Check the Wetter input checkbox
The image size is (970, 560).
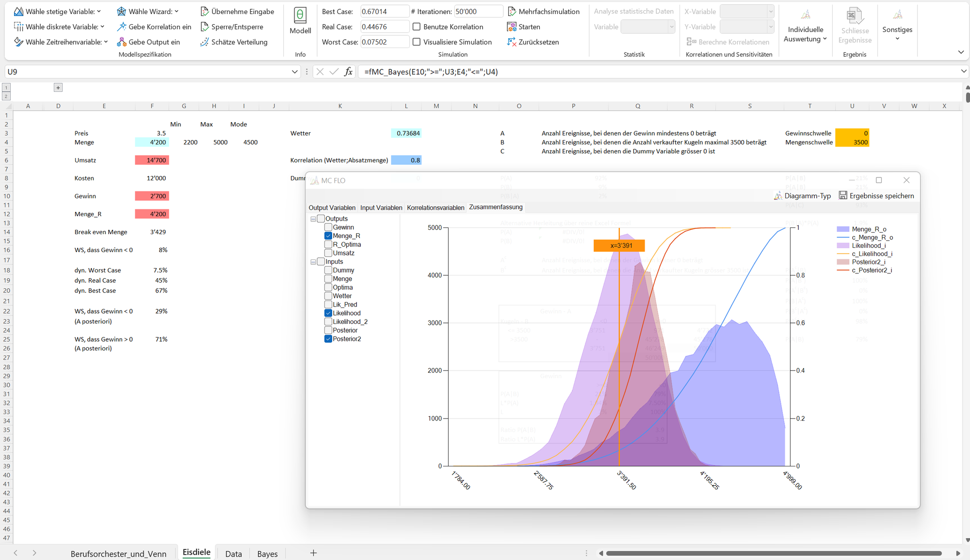[328, 296]
